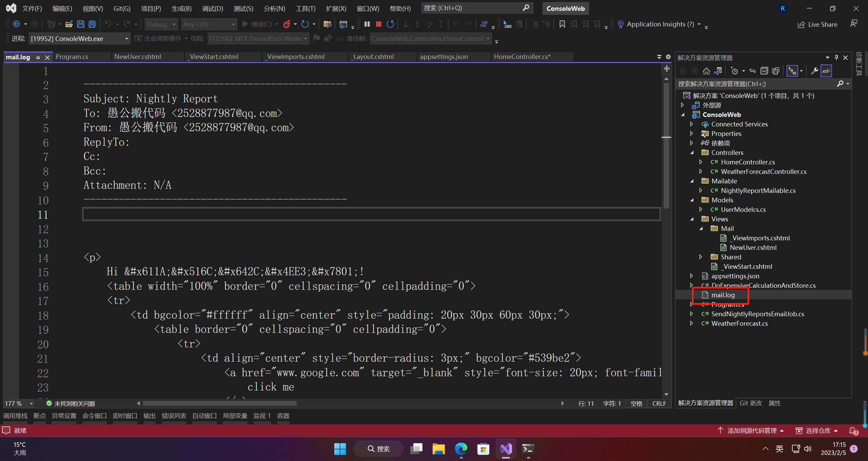This screenshot has width=868, height=461.
Task: Expand the Shared folder node
Action: pyautogui.click(x=701, y=257)
